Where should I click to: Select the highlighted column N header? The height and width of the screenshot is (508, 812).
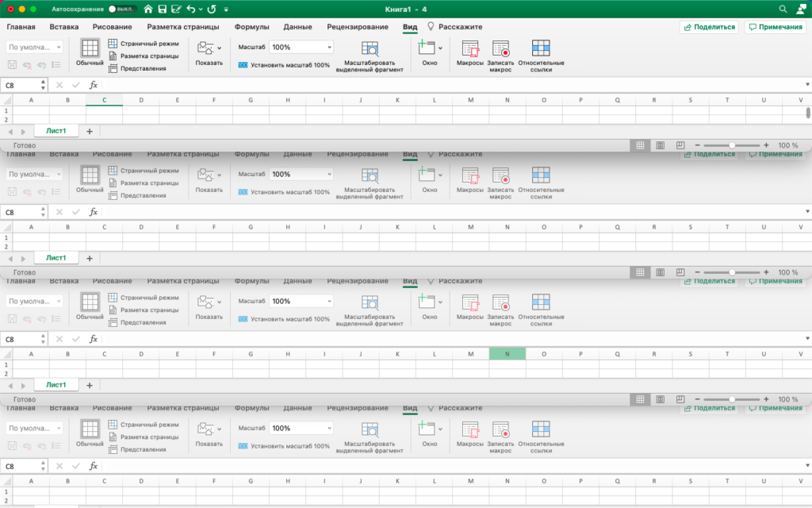coord(507,354)
